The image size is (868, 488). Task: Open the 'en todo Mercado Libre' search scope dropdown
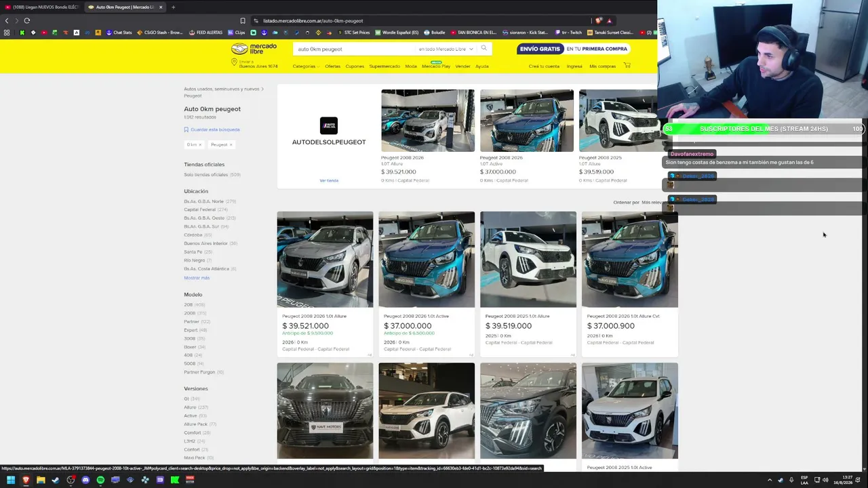click(446, 49)
